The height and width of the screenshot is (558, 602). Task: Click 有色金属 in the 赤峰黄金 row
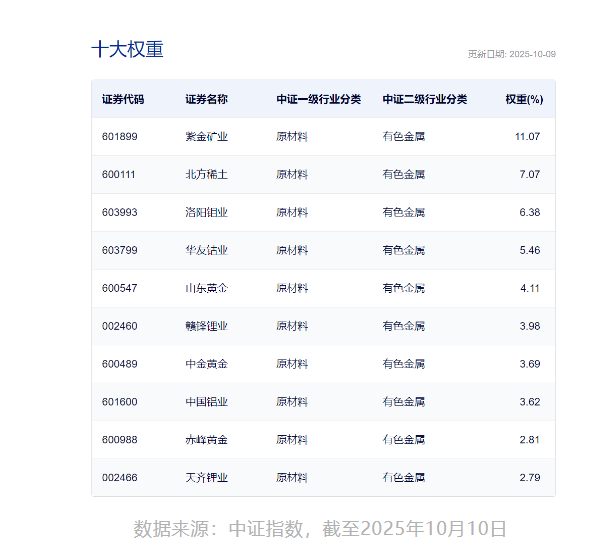(x=404, y=440)
